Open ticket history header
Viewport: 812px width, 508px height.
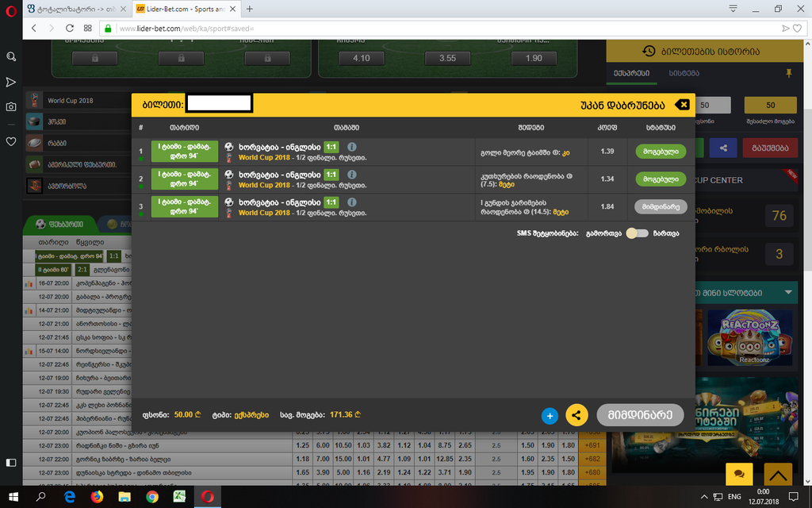click(704, 51)
